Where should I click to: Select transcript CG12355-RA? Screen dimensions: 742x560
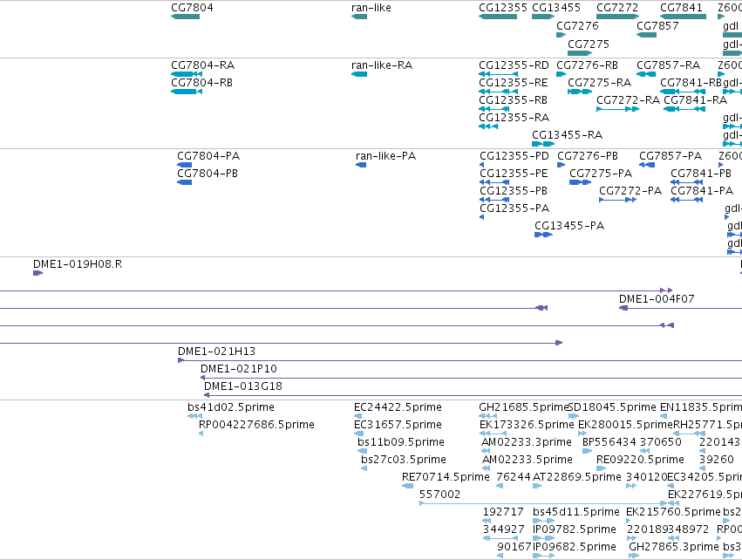pyautogui.click(x=488, y=126)
